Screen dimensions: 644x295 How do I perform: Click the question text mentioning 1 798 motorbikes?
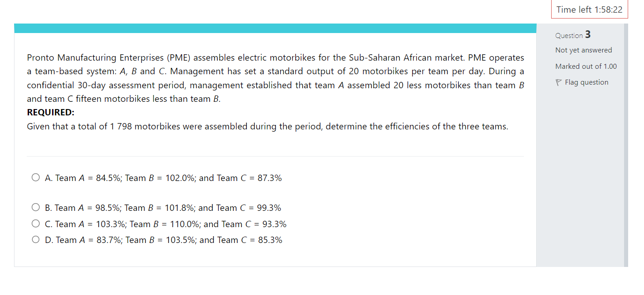[x=267, y=126]
